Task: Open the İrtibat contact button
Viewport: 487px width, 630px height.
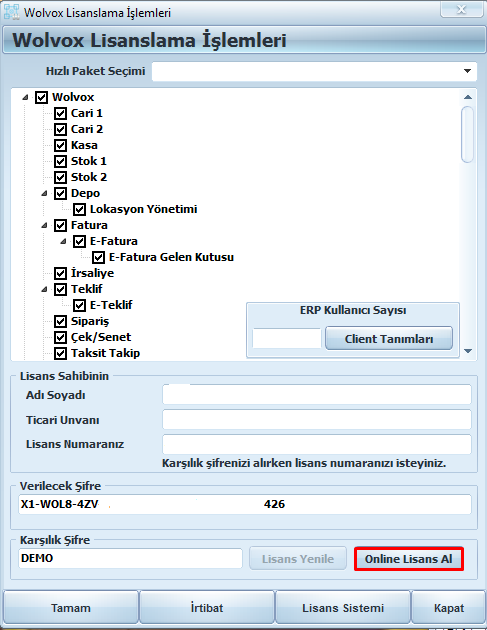Action: pyautogui.click(x=207, y=608)
